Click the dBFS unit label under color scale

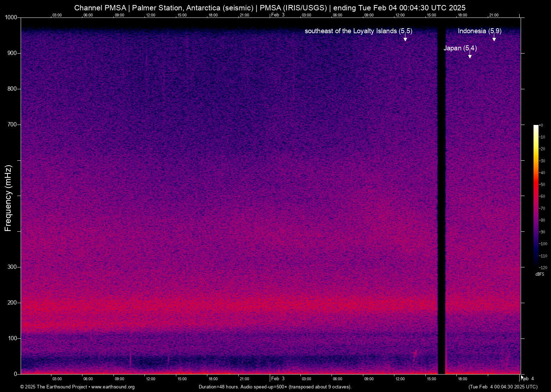click(540, 274)
